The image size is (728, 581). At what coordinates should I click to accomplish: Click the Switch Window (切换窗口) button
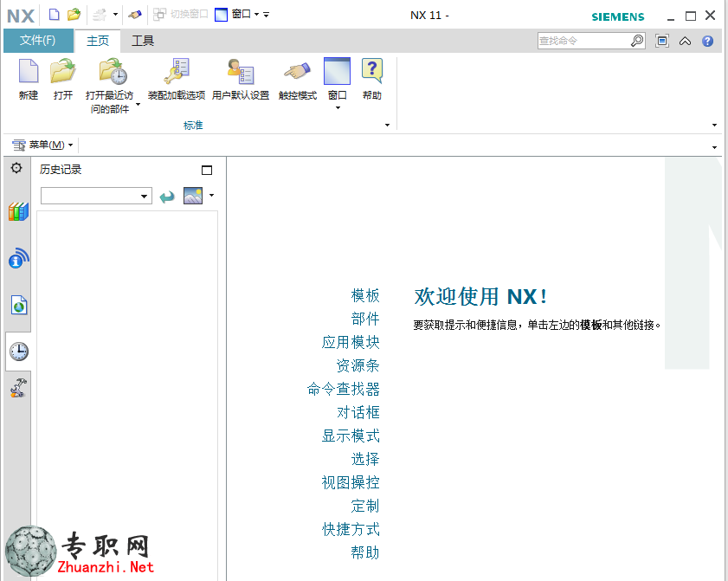[x=180, y=15]
